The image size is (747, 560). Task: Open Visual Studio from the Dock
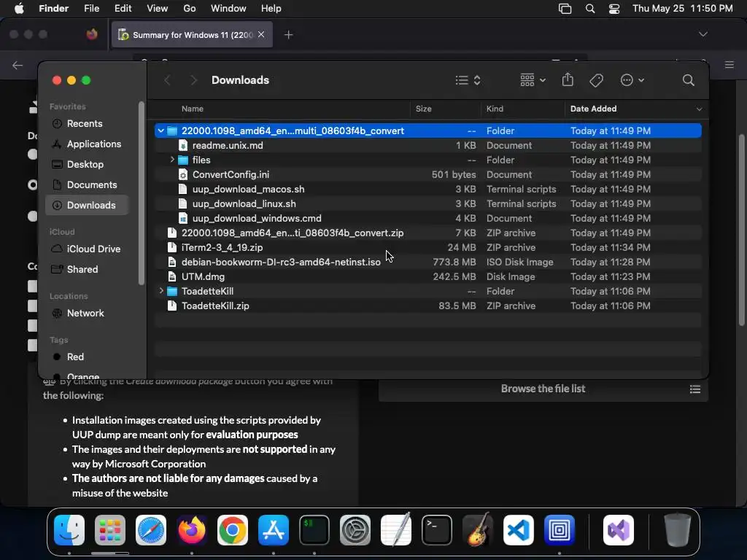click(619, 530)
